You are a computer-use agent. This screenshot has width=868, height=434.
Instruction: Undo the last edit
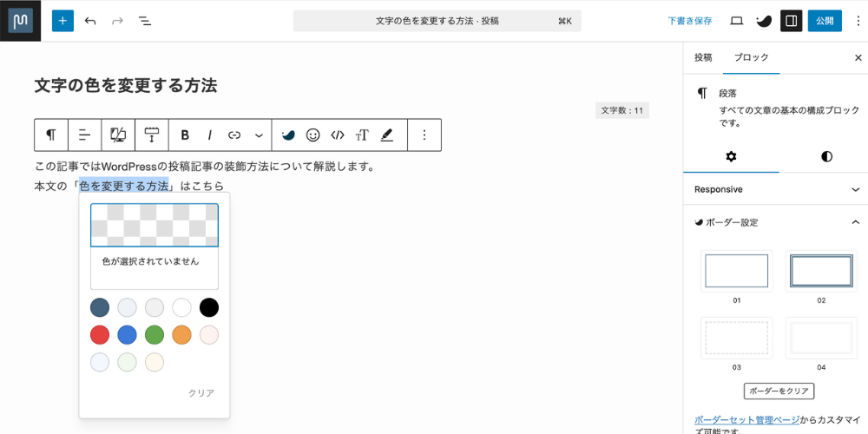(x=90, y=21)
